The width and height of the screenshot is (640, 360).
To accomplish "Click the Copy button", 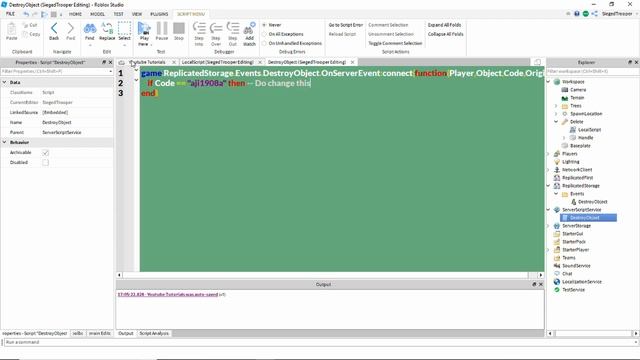I will (31, 34).
